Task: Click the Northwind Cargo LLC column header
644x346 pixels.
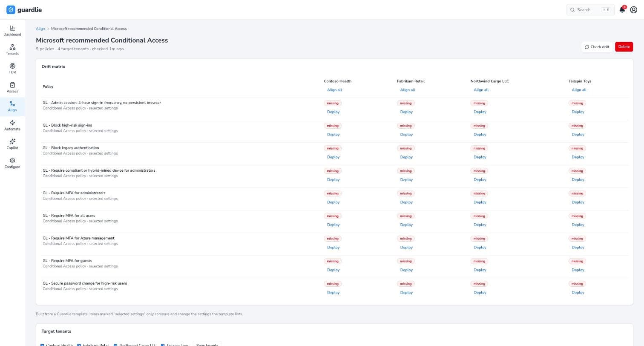Action: [x=489, y=81]
